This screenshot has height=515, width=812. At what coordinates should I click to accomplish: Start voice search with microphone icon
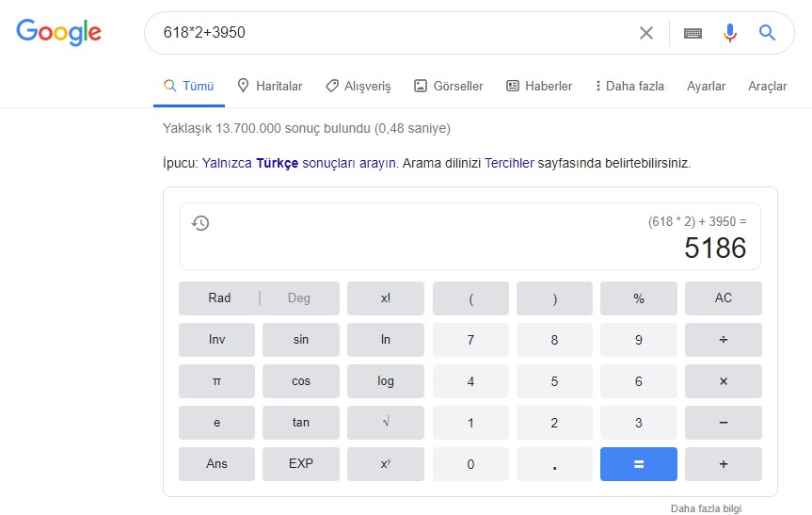click(730, 33)
